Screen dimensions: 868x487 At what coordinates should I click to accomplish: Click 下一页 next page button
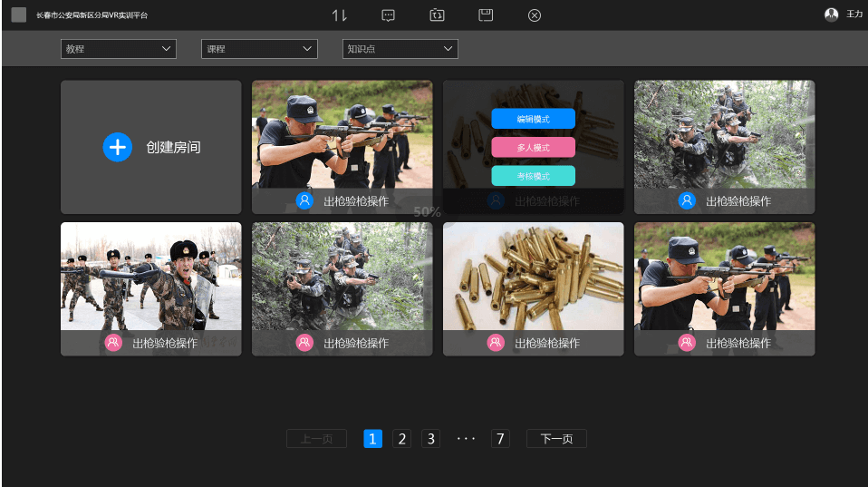556,439
